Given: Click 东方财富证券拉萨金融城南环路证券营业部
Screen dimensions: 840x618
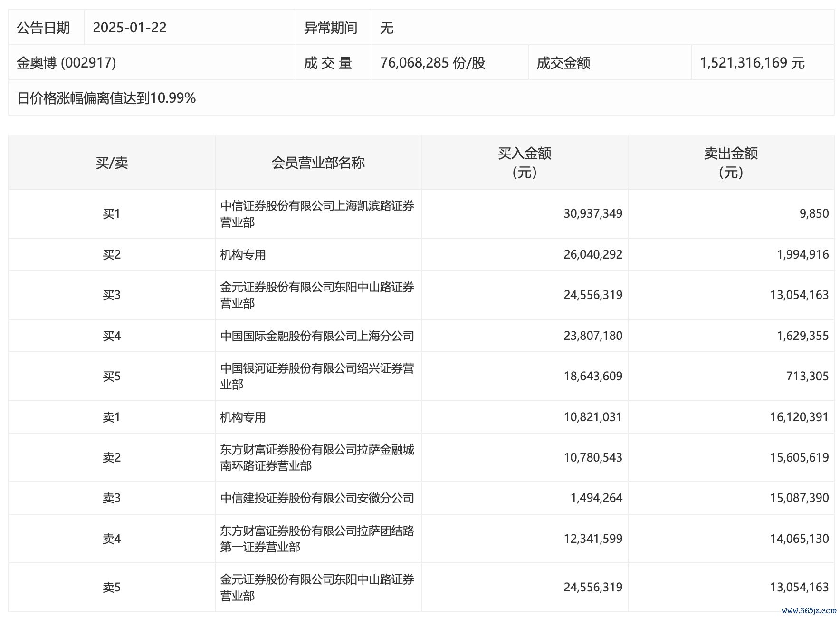Looking at the screenshot, I should tap(317, 458).
